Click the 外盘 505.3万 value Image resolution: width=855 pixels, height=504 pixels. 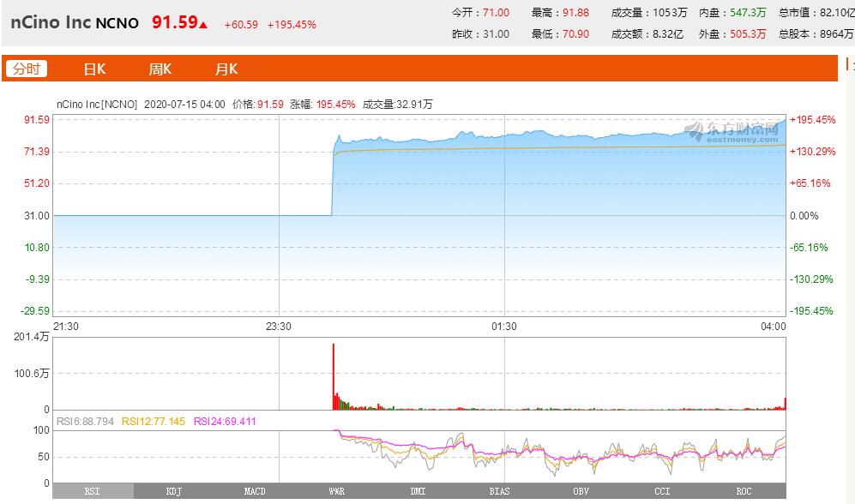click(x=748, y=33)
